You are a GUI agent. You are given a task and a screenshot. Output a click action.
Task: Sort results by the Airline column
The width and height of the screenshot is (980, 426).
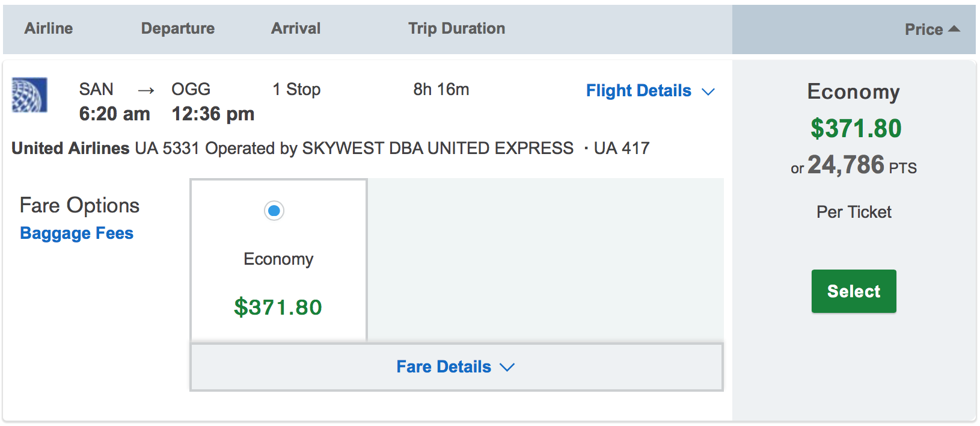pyautogui.click(x=49, y=28)
